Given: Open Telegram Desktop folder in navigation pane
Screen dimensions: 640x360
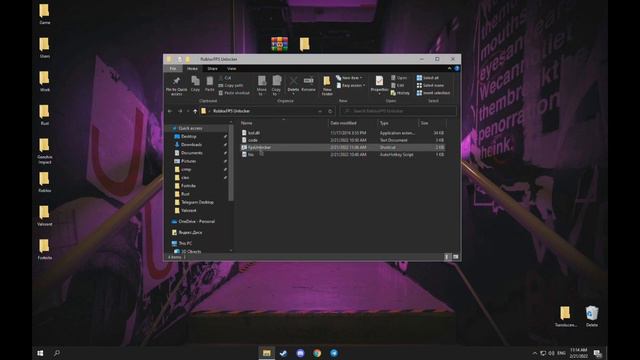Looking at the screenshot, I should pos(197,202).
